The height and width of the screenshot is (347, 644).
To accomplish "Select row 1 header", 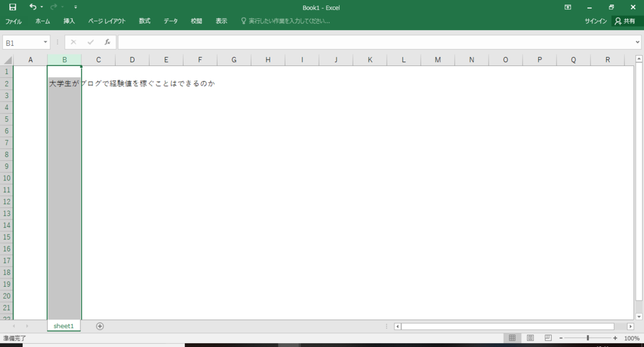I will (x=6, y=72).
